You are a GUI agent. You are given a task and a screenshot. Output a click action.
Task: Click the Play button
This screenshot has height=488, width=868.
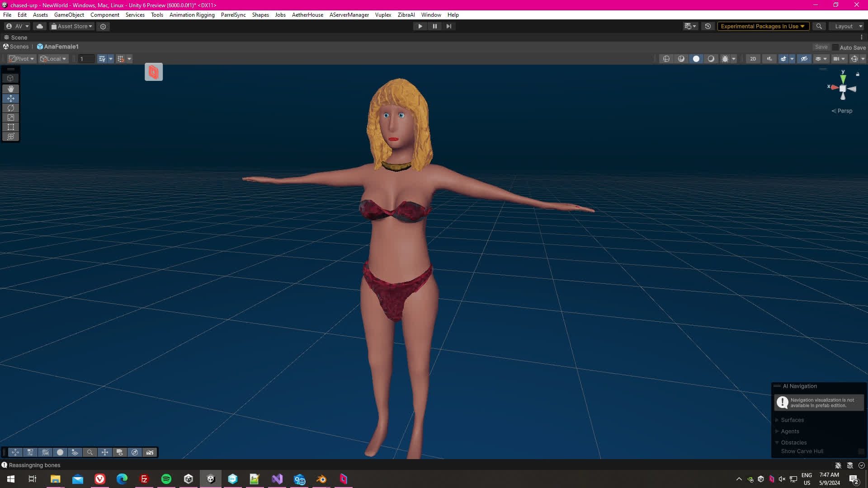420,26
